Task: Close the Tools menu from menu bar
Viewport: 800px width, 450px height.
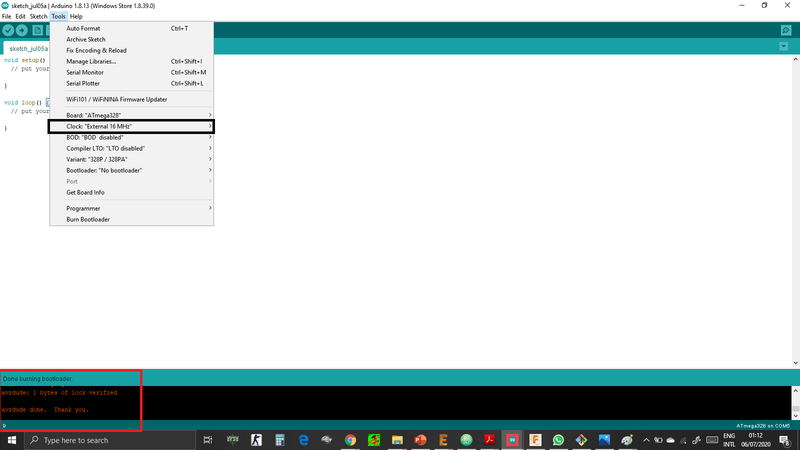Action: pos(59,16)
